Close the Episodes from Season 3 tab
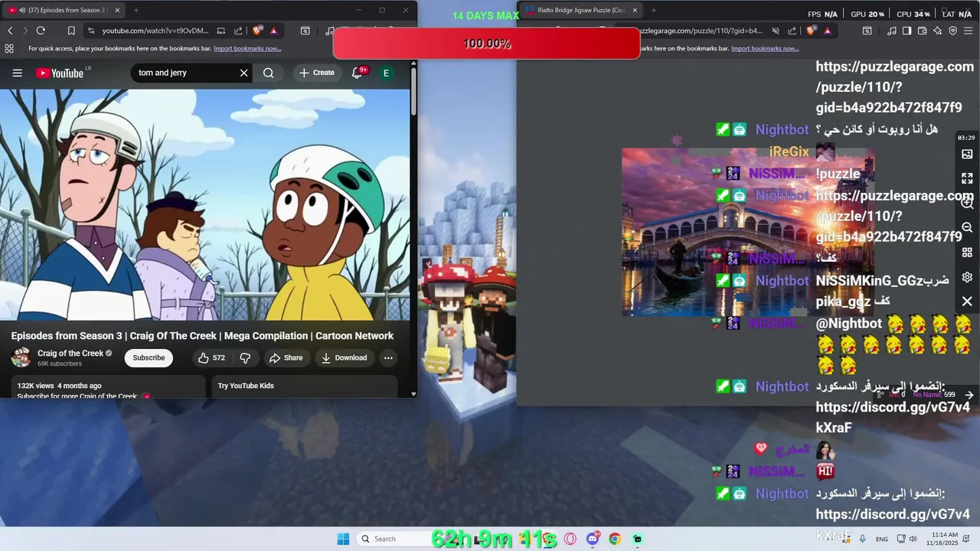This screenshot has width=980, height=551. 117,10
